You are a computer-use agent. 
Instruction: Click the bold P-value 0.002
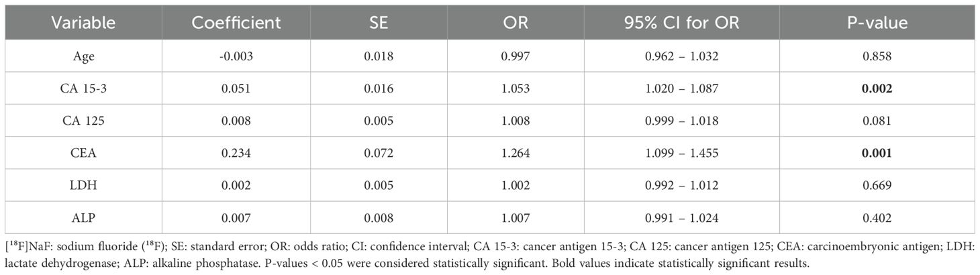tap(877, 89)
